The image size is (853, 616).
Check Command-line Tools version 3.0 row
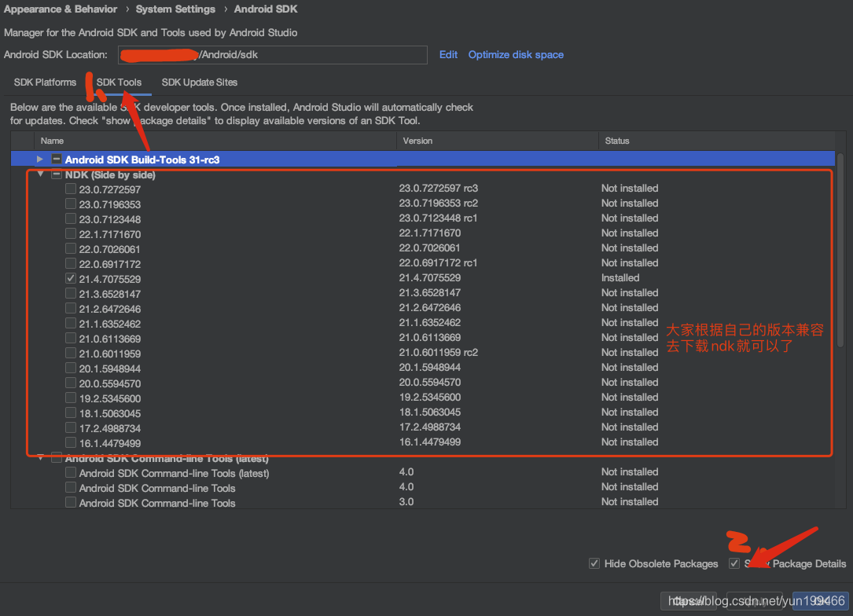point(71,502)
